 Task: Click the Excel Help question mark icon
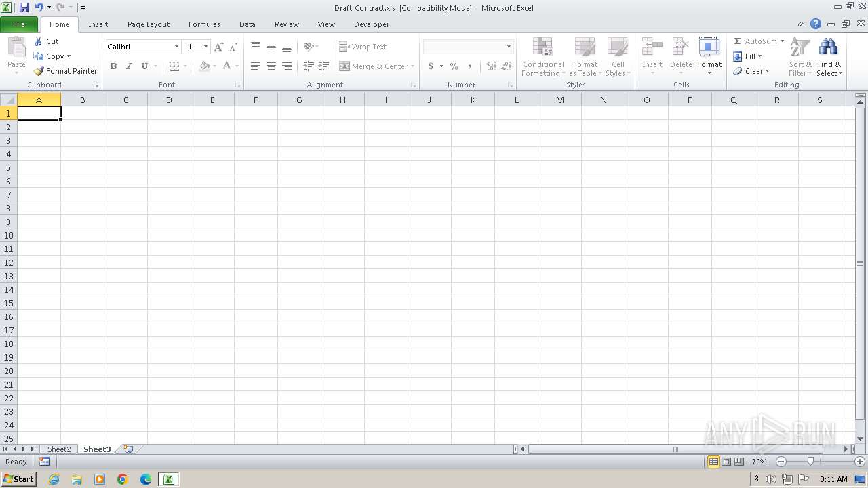[816, 24]
